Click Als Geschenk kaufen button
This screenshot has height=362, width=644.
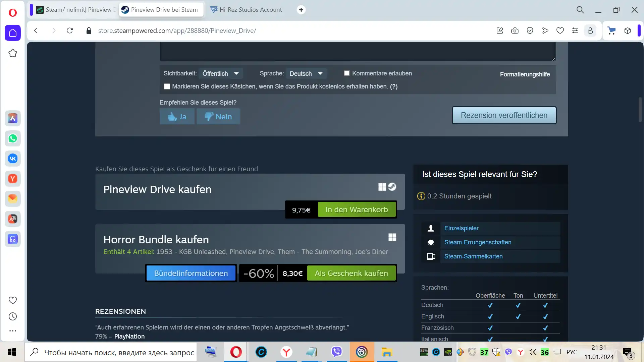(x=351, y=273)
